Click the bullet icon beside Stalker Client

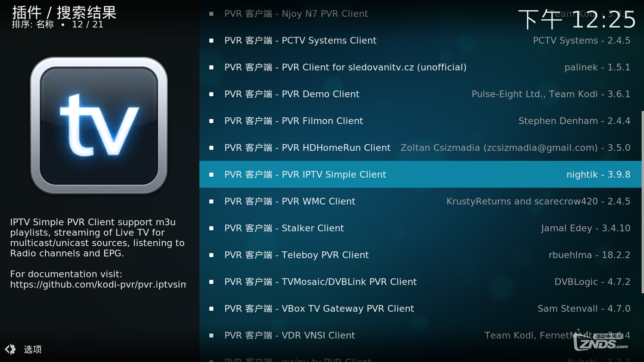(x=211, y=228)
